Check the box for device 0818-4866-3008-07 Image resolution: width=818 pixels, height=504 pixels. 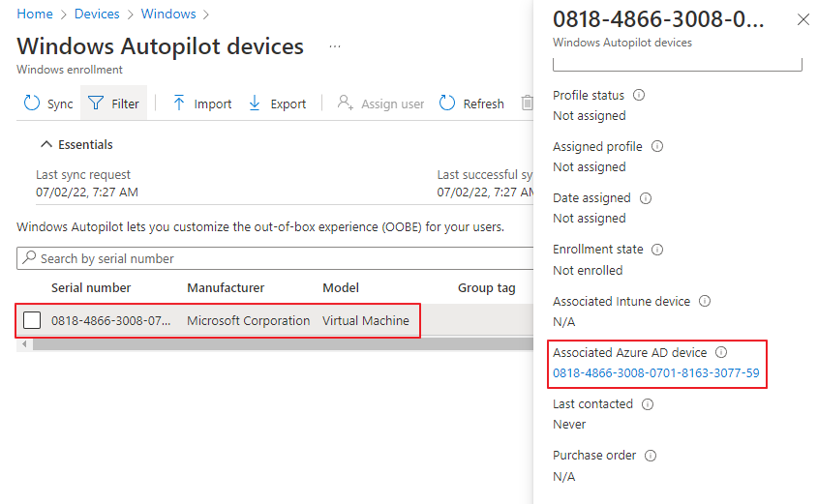click(x=32, y=320)
